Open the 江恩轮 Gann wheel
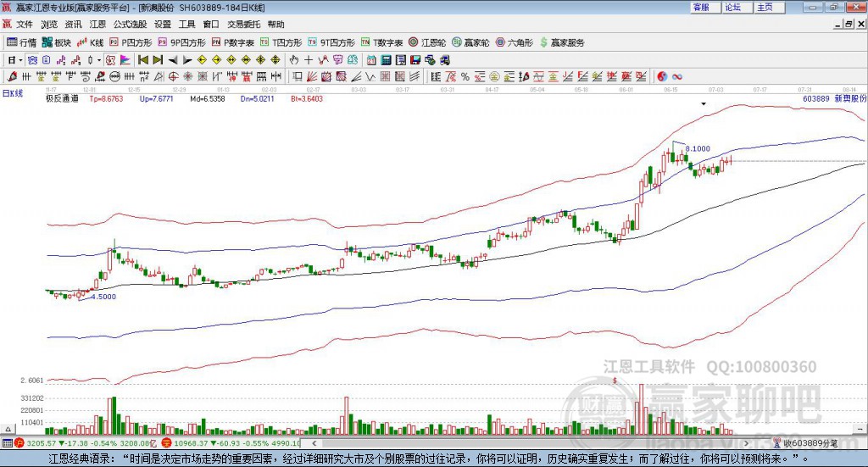Viewport: 868px width, 467px height. [427, 42]
